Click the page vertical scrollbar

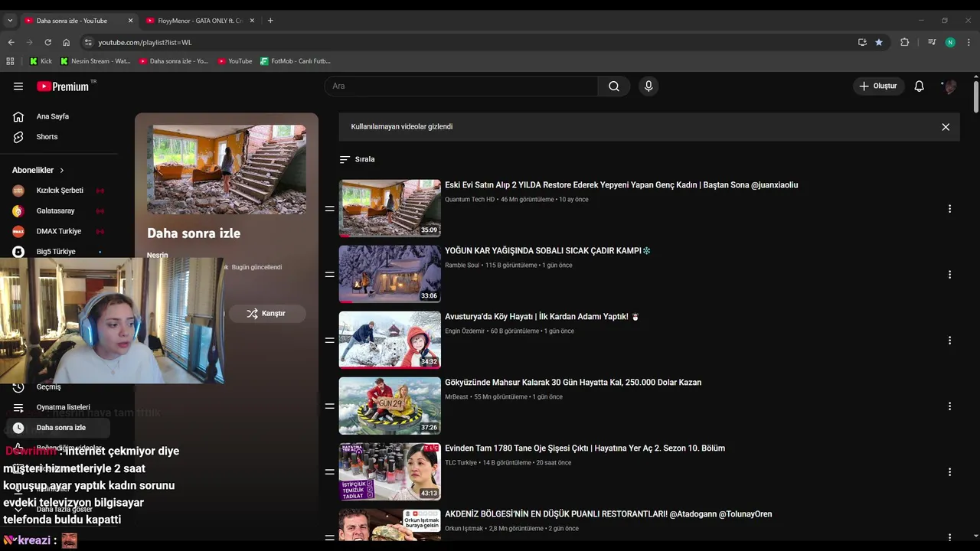[x=976, y=96]
